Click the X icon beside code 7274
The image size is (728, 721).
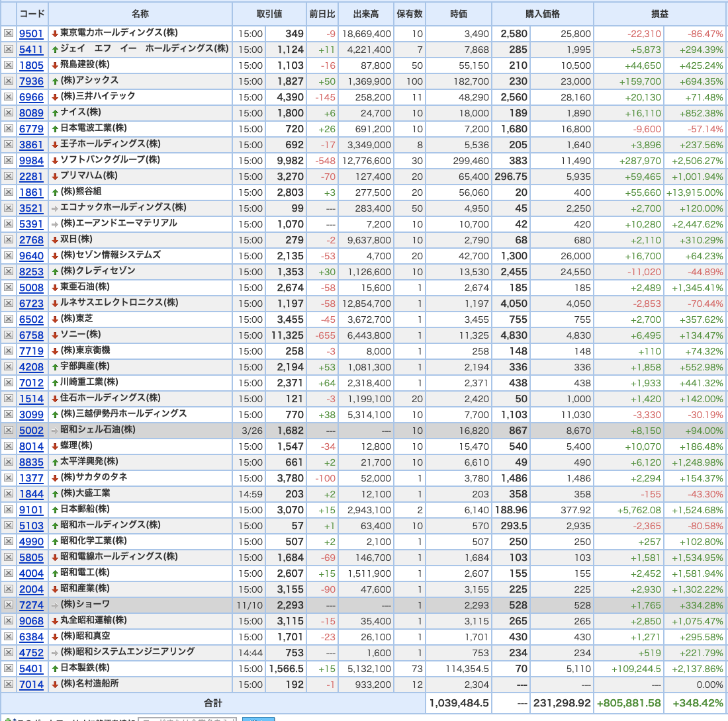[9, 605]
